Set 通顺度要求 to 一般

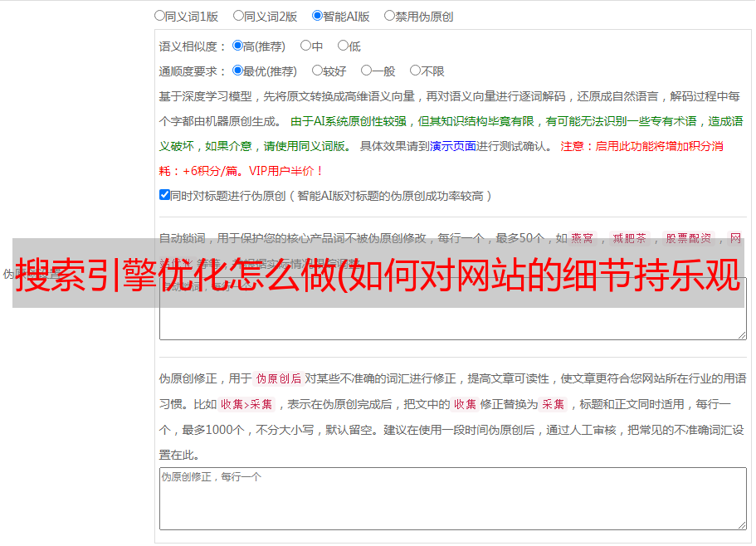(x=366, y=71)
